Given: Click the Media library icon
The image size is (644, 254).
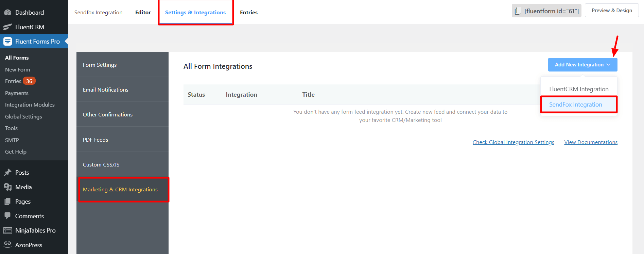Looking at the screenshot, I should coord(7,187).
